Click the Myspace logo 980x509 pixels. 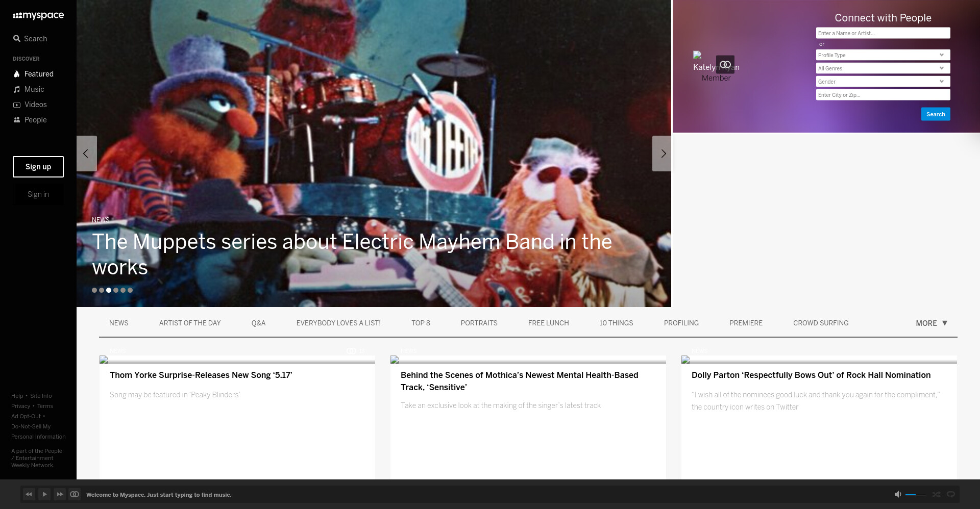click(x=38, y=15)
